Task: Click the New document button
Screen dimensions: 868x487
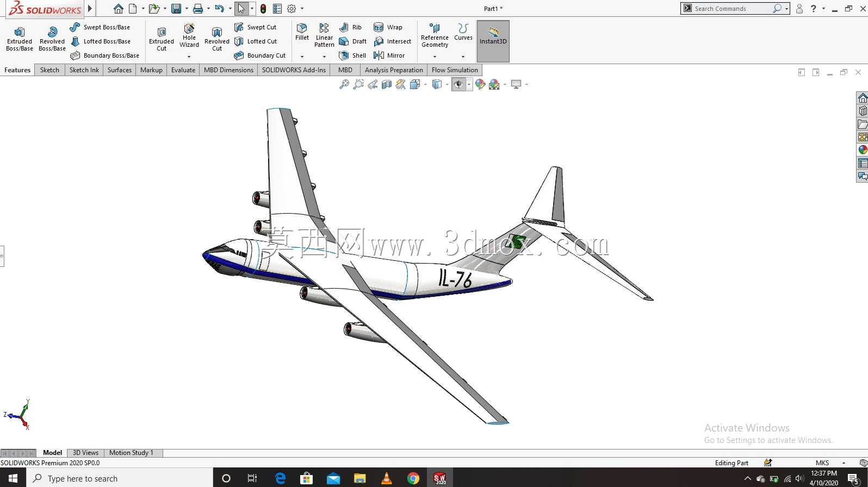Action: coord(133,9)
